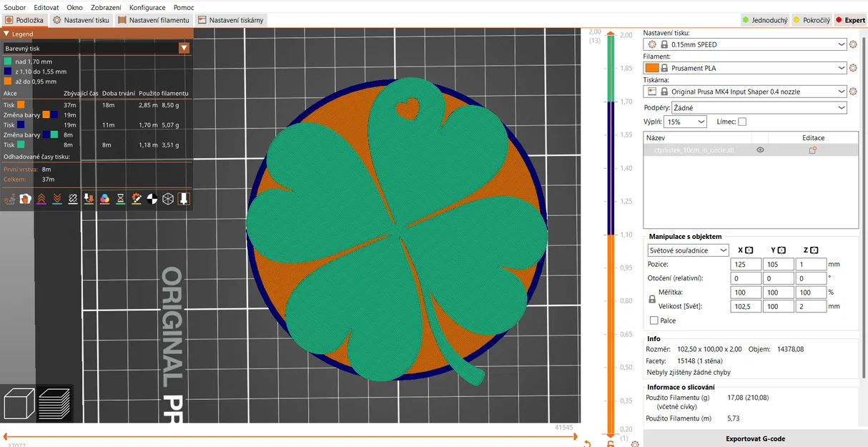Click the Exportovat G-code button
The height and width of the screenshot is (447, 868).
(x=755, y=438)
